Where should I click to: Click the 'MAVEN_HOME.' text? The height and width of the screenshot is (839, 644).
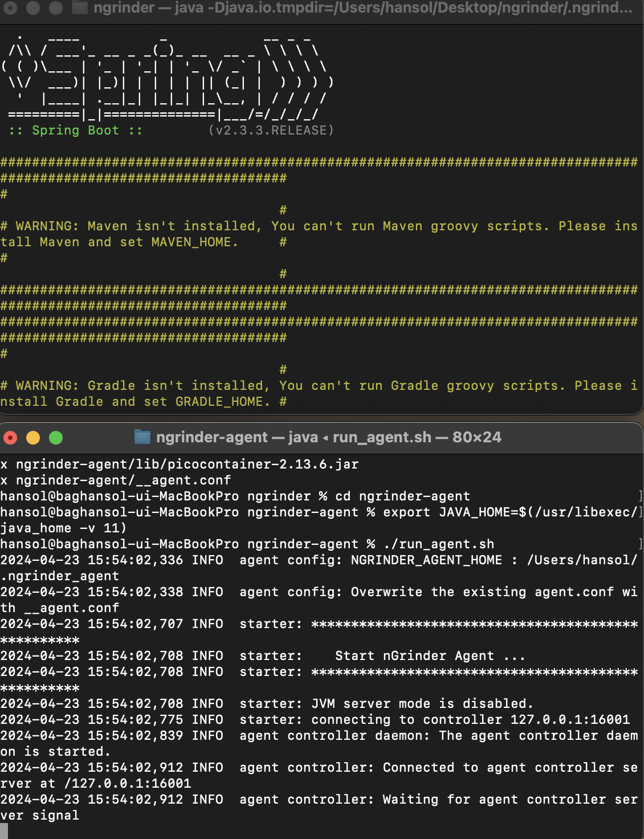pos(194,242)
